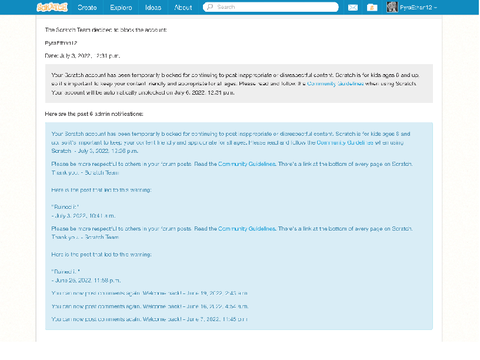This screenshot has height=360, width=480.
Task: Click the Scratch logo in the navbar
Action: tap(52, 7)
